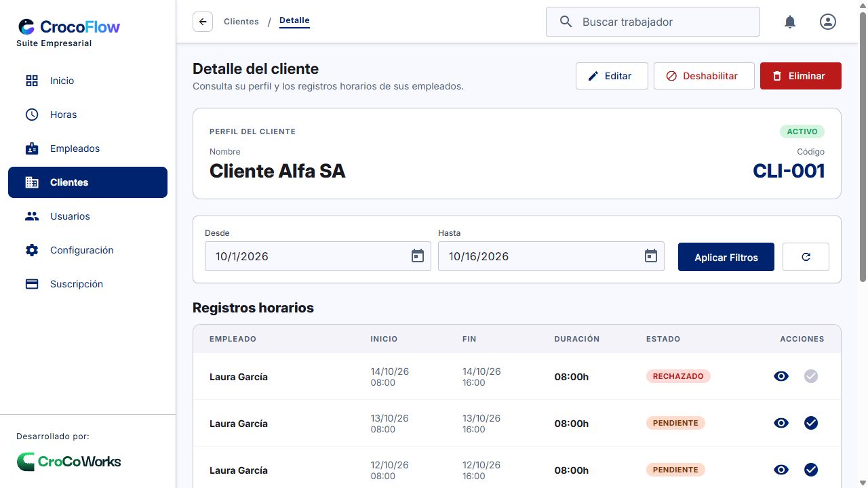Click Aplicar Filtros

point(726,257)
